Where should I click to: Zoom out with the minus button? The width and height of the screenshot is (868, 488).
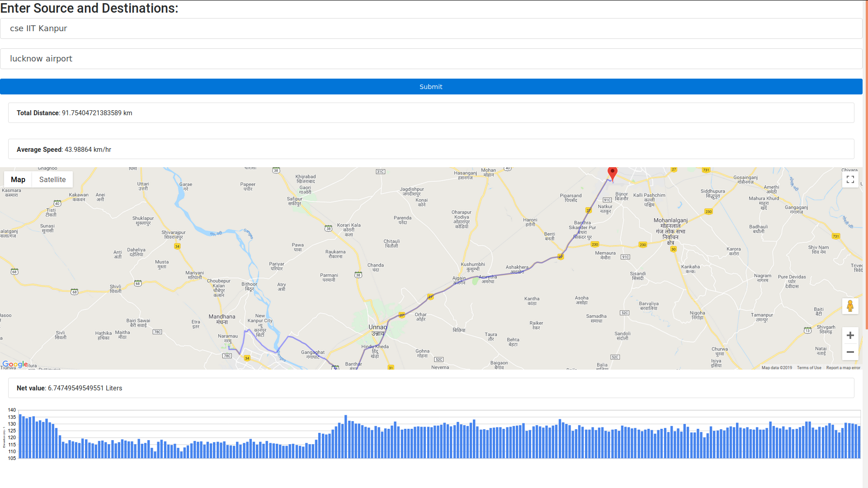point(850,352)
